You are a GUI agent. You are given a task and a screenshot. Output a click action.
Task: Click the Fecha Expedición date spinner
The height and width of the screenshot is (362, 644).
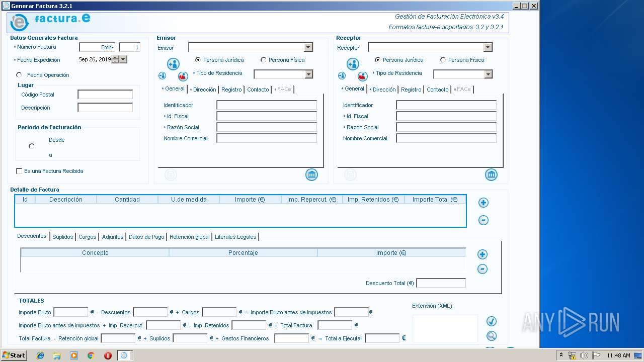coord(115,59)
